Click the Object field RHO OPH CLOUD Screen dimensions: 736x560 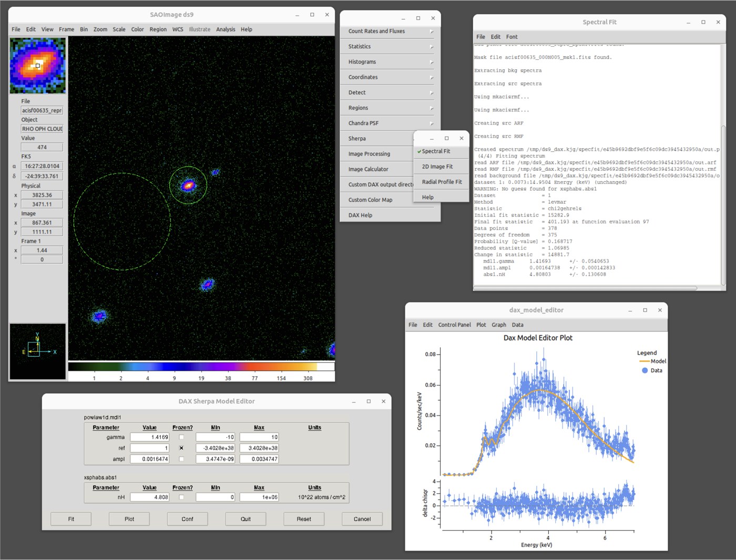pos(42,129)
